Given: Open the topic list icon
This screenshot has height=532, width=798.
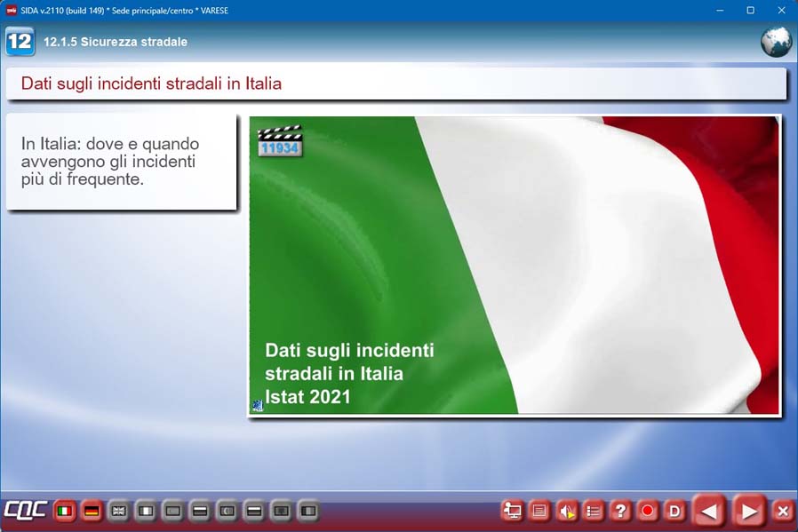Looking at the screenshot, I should [x=594, y=511].
